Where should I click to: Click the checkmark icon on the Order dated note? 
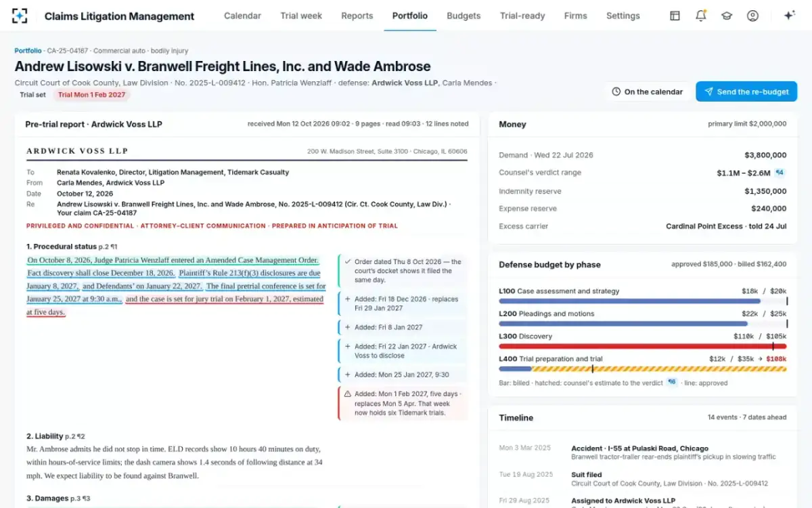348,261
